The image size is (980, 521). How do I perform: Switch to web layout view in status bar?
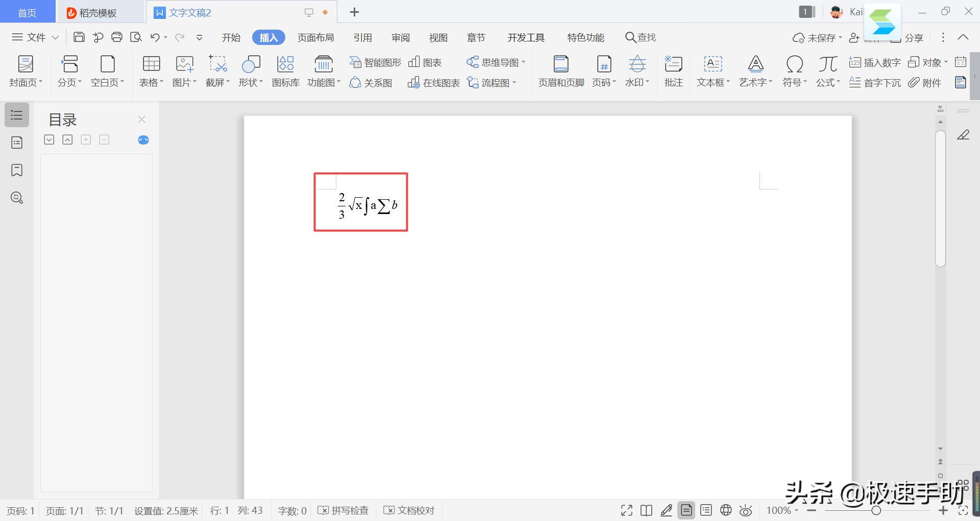[x=726, y=510]
